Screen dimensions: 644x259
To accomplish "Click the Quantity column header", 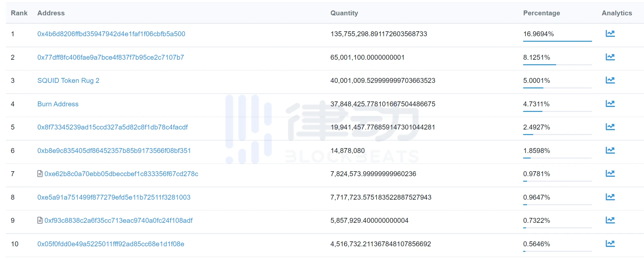I will [344, 13].
